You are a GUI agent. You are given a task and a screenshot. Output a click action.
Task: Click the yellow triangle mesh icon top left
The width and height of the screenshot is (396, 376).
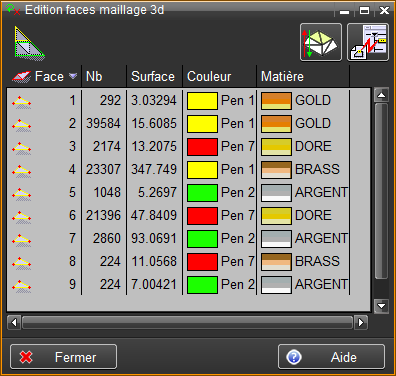pos(29,43)
